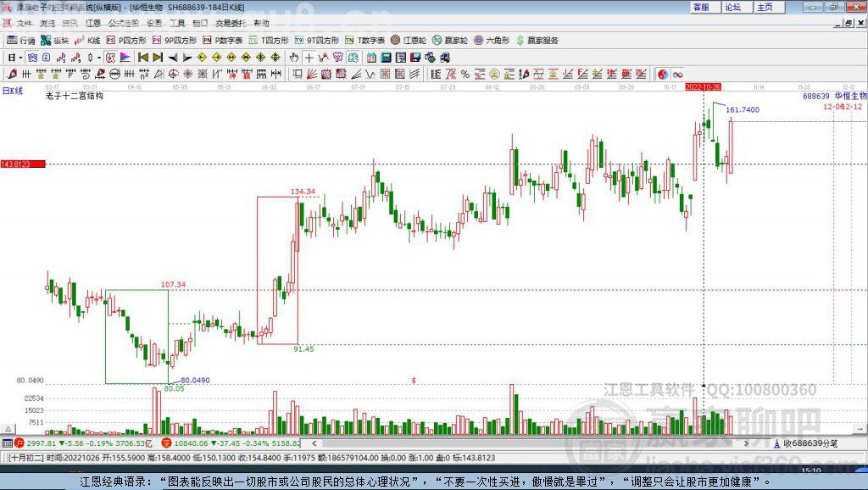Viewport: 868px width, 490px height.
Task: Click the red 143.8123 price label
Action: [x=23, y=164]
